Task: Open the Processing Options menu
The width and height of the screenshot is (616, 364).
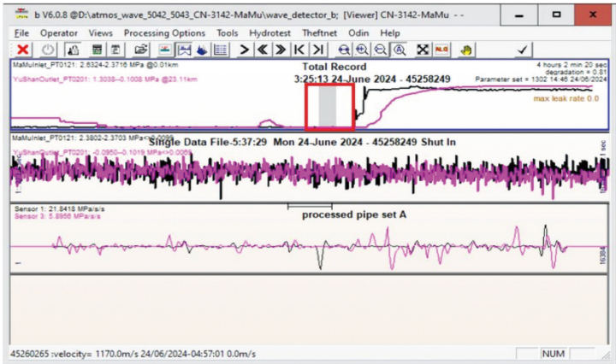Action: point(163,32)
